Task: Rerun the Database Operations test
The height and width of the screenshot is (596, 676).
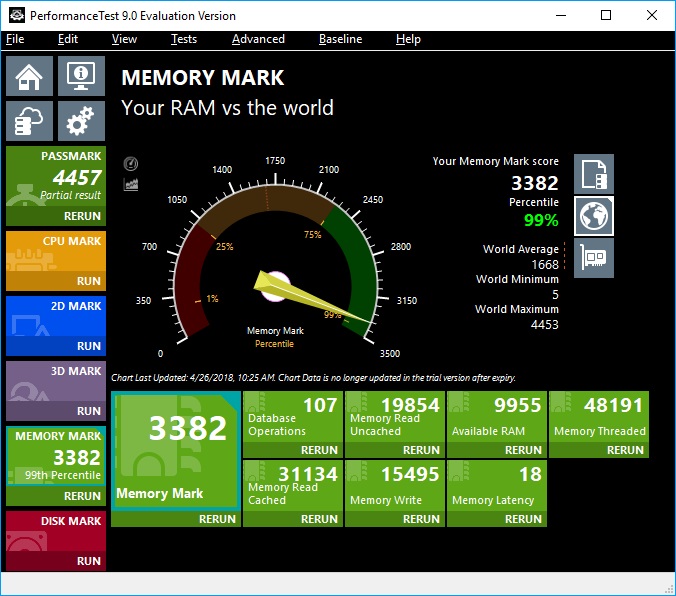Action: (319, 450)
